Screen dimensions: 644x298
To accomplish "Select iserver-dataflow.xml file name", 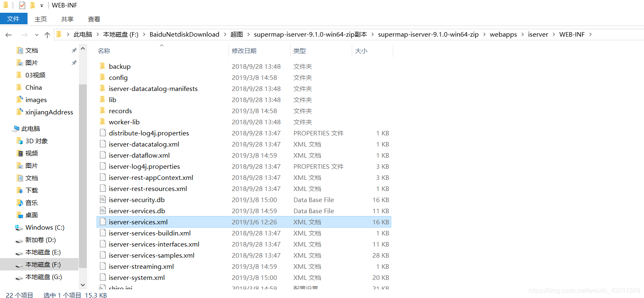I will coord(139,155).
